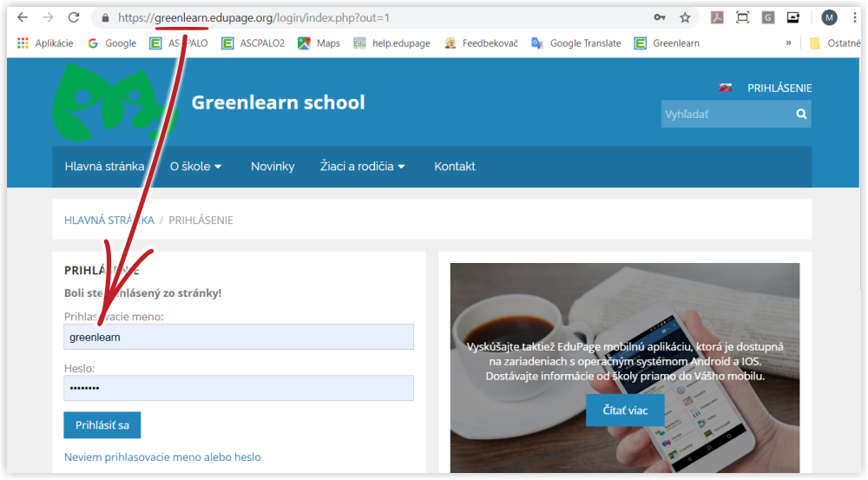Click the padlock icon in the address bar
The height and width of the screenshot is (480, 868).
pyautogui.click(x=105, y=18)
